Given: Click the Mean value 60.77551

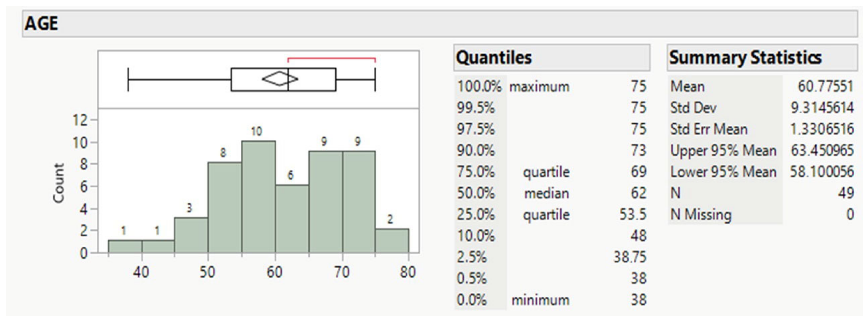Looking at the screenshot, I should pyautogui.click(x=825, y=86).
